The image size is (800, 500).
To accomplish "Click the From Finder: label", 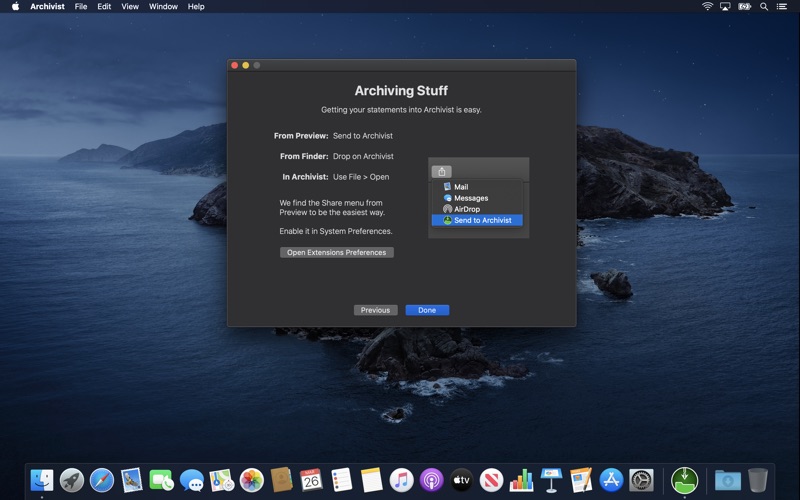I will 304,156.
